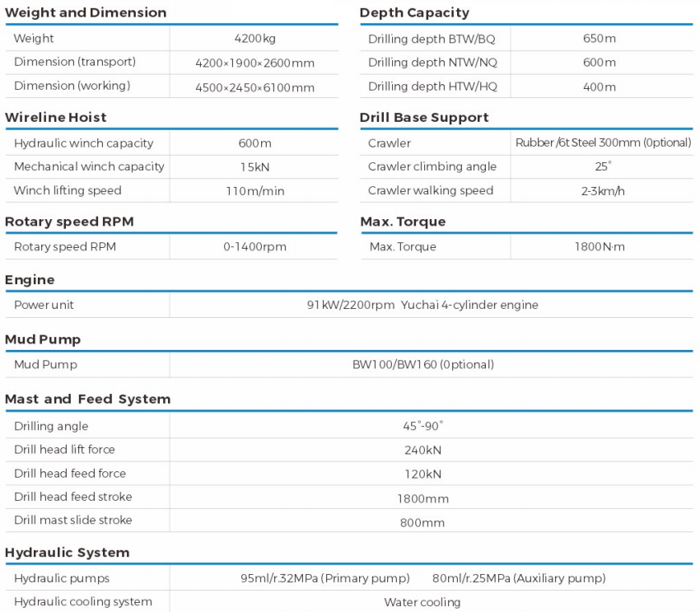Click the 'Drill head feed force' label
Image resolution: width=700 pixels, height=612 pixels.
pyautogui.click(x=70, y=473)
